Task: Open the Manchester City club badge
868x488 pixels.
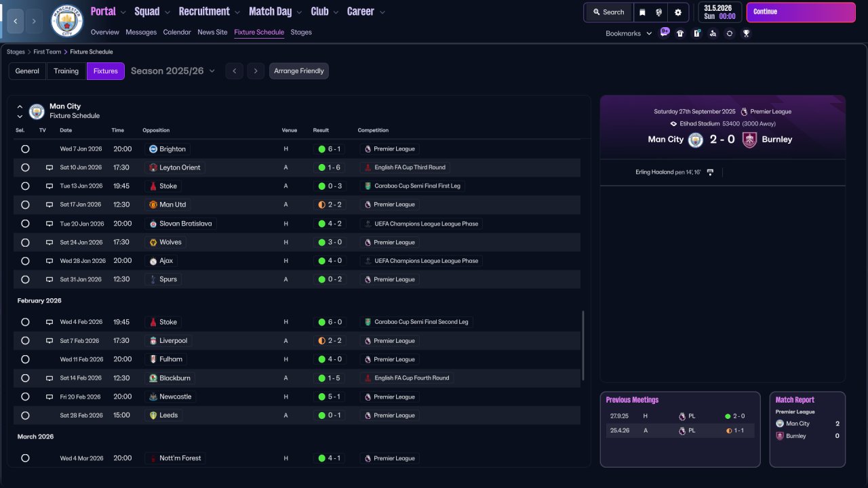Action: pos(67,21)
